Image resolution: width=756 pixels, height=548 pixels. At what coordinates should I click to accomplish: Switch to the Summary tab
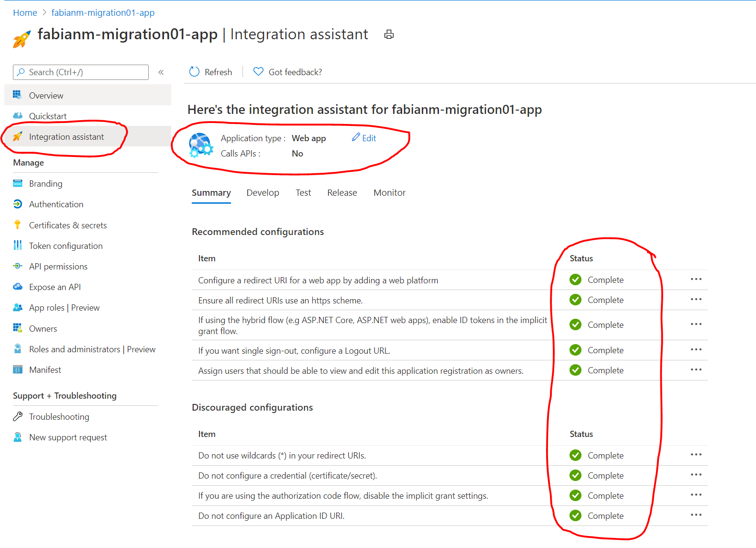point(211,192)
